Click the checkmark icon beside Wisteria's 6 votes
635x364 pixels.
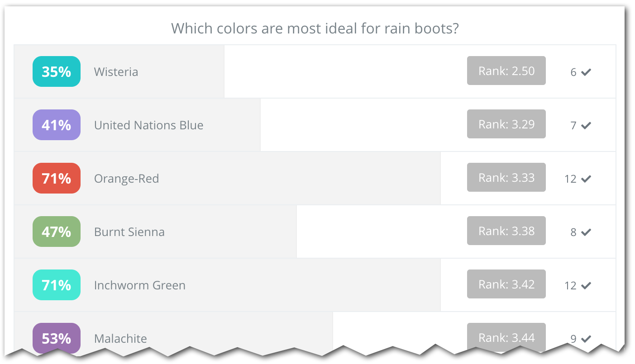(586, 72)
